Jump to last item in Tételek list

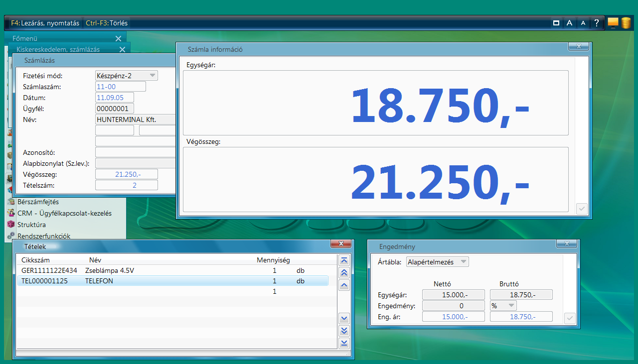coord(344,343)
